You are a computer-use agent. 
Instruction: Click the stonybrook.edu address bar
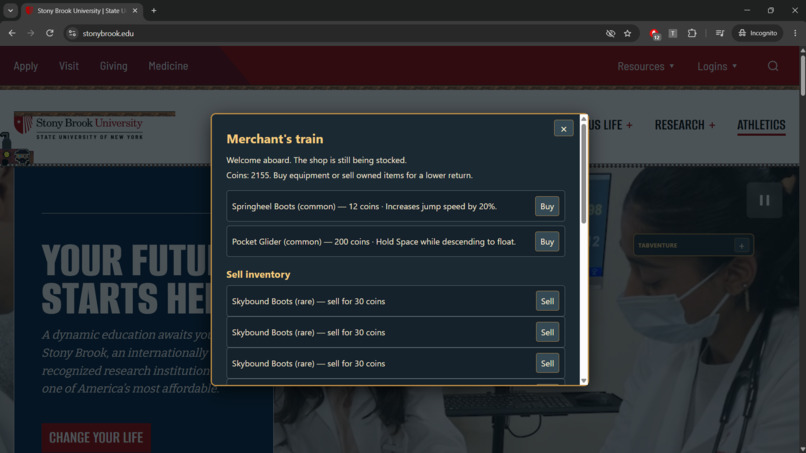click(339, 33)
